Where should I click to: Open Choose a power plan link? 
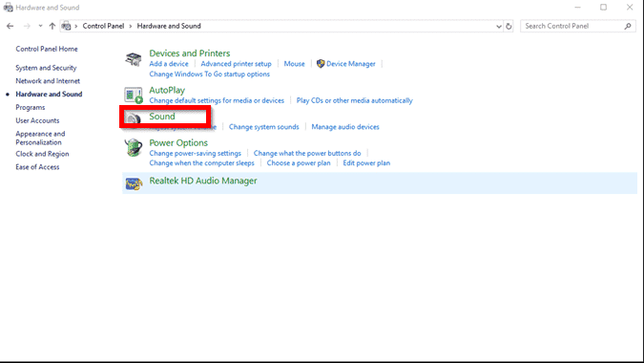(299, 162)
